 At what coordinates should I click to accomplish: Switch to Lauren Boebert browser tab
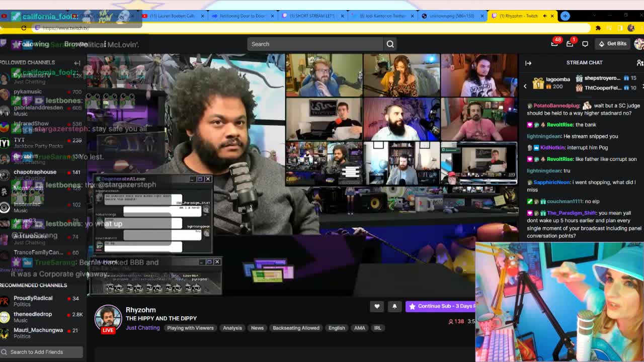(x=172, y=16)
